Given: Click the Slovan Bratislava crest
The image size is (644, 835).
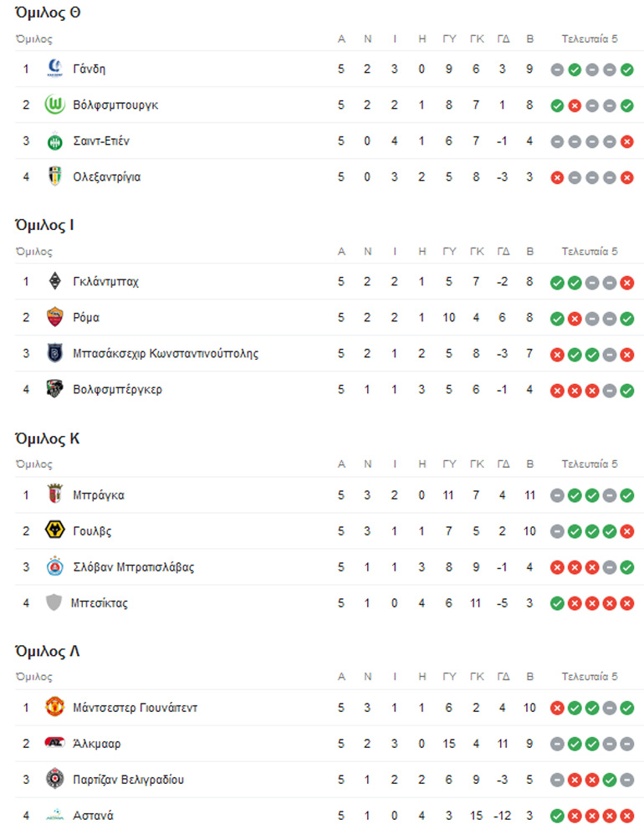Looking at the screenshot, I should (x=55, y=566).
